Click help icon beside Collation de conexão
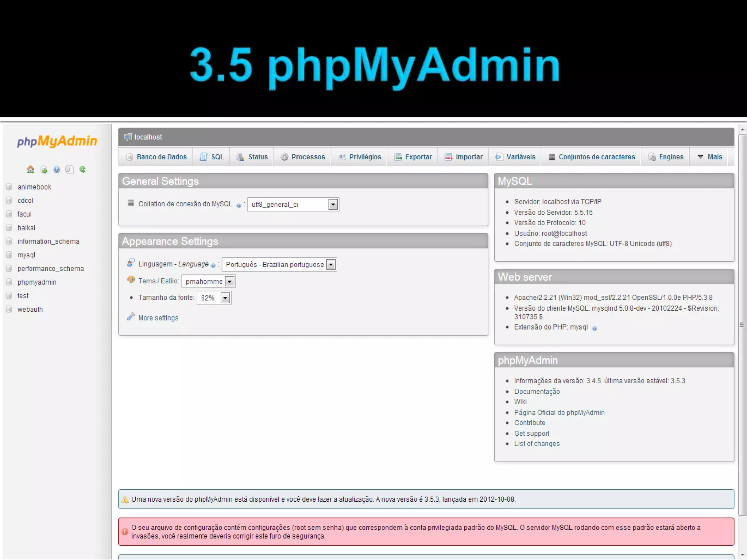 coord(239,206)
